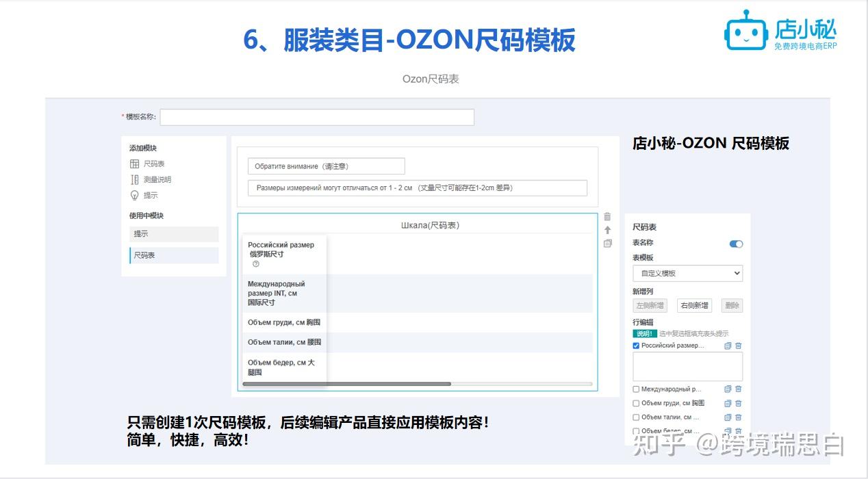Click the move-up arrow beside the size table
The height and width of the screenshot is (479, 868).
[607, 229]
